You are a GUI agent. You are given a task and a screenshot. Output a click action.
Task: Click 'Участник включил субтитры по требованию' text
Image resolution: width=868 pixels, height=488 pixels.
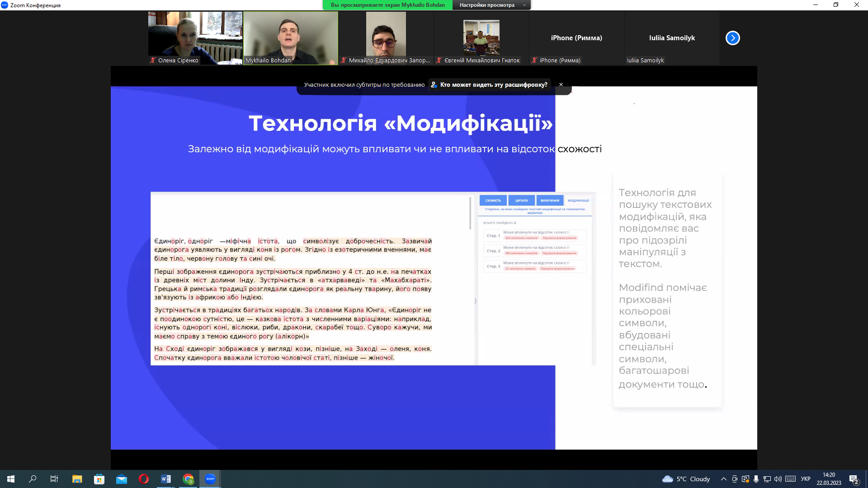364,84
